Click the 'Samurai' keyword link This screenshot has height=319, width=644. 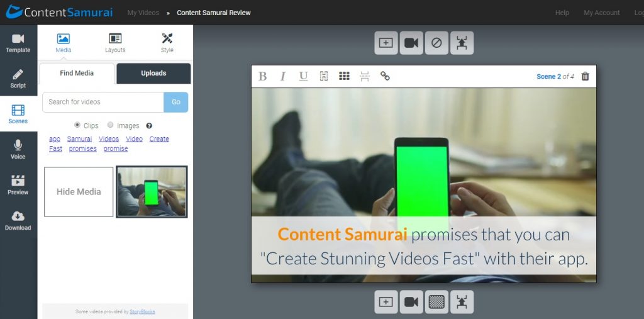tap(79, 139)
